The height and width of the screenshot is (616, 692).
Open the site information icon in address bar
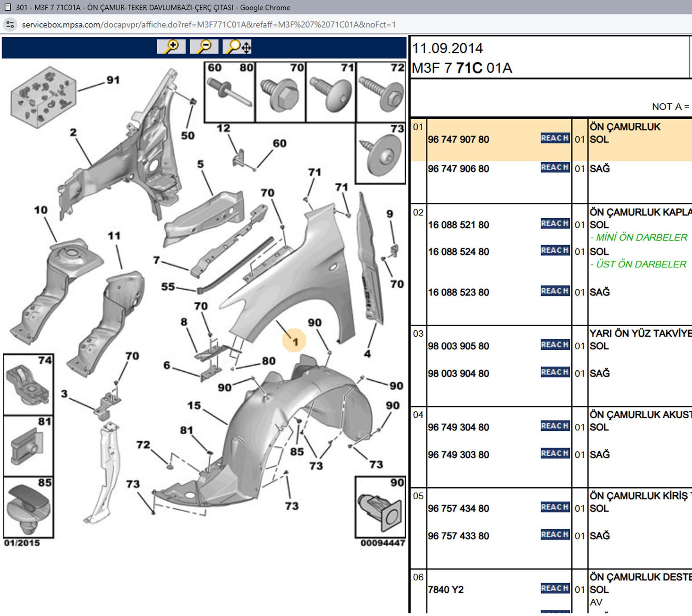point(10,24)
